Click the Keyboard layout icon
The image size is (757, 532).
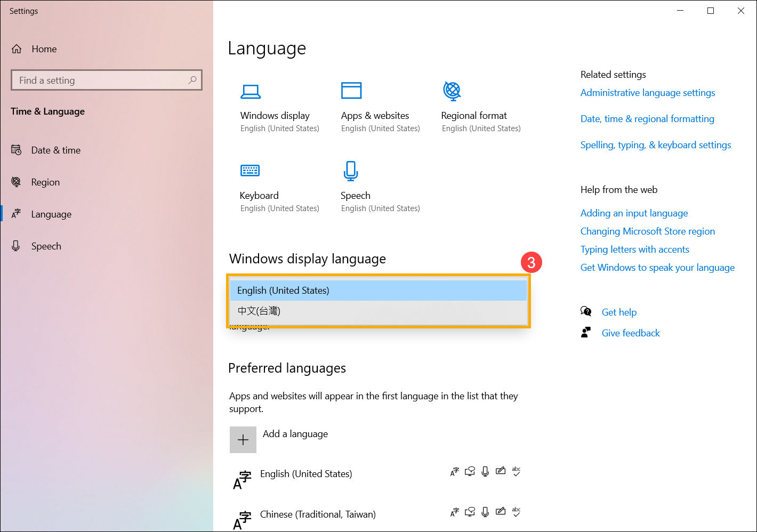pos(250,171)
